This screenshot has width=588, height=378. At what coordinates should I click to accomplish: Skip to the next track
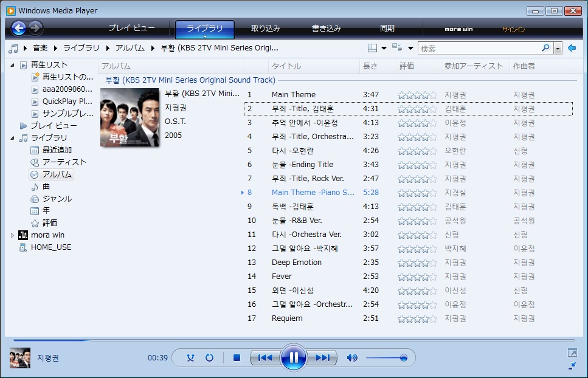[x=322, y=358]
